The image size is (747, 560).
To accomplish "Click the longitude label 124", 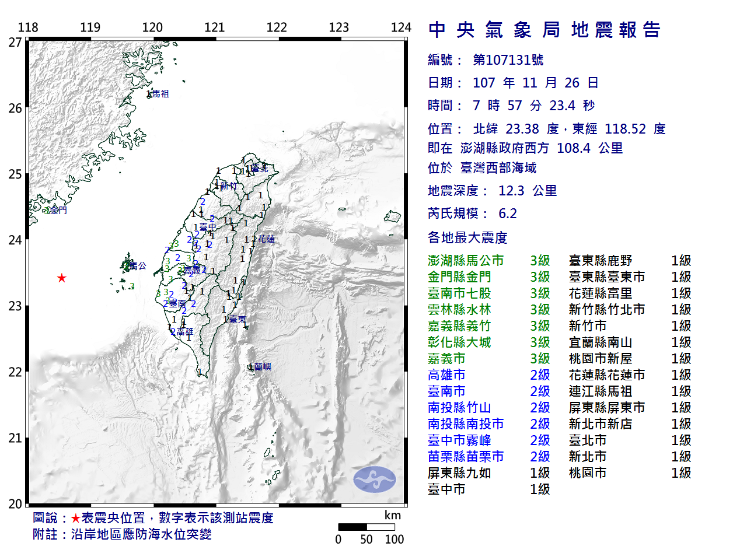I will tap(401, 27).
